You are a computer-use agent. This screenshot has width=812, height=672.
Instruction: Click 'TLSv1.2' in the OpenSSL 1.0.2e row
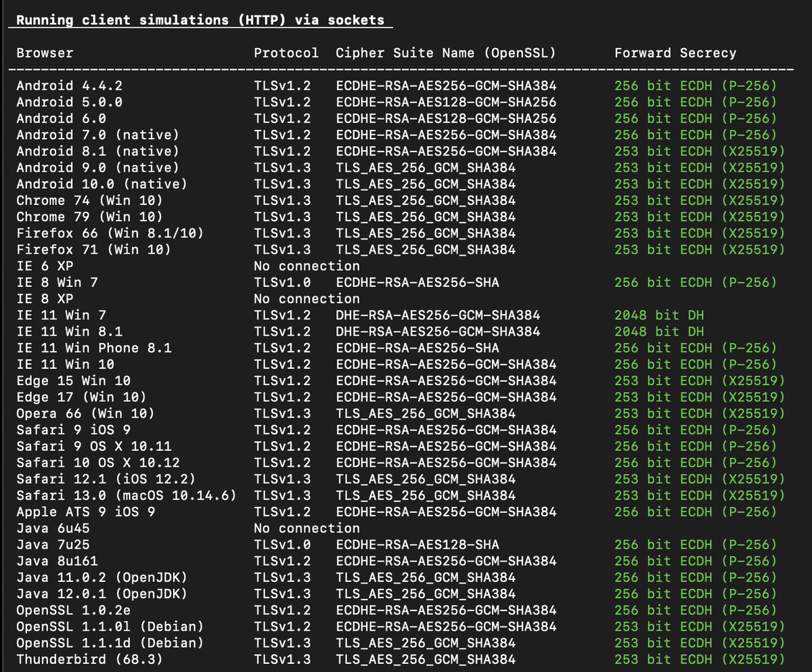click(282, 610)
